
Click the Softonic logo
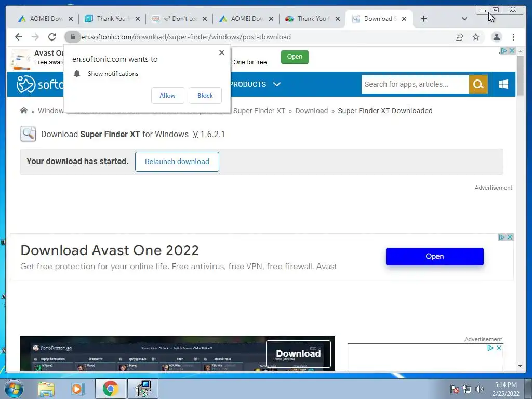[x=40, y=84]
